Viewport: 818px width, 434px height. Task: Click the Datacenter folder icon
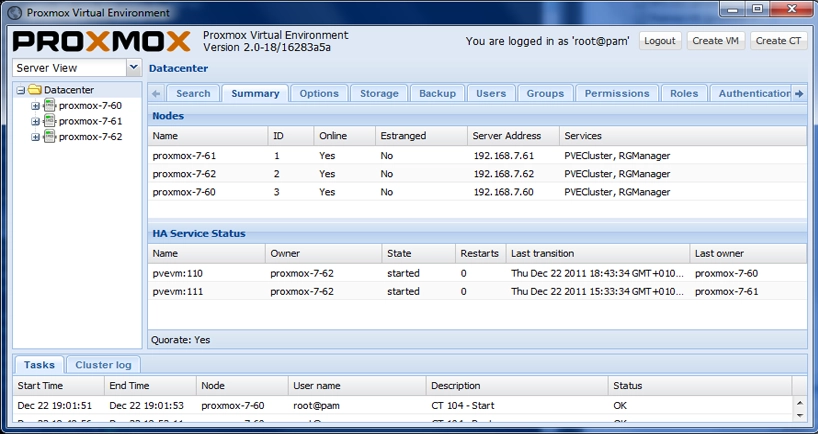(35, 90)
